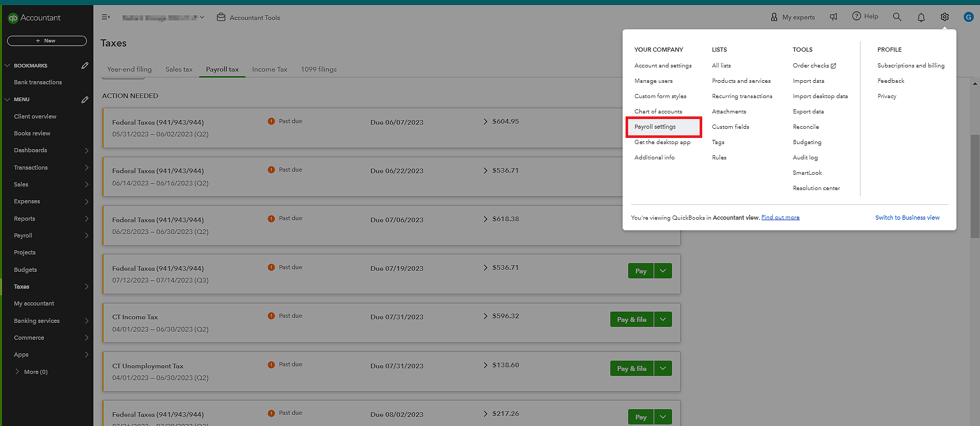Click the scrollbar up arrow

pyautogui.click(x=975, y=83)
